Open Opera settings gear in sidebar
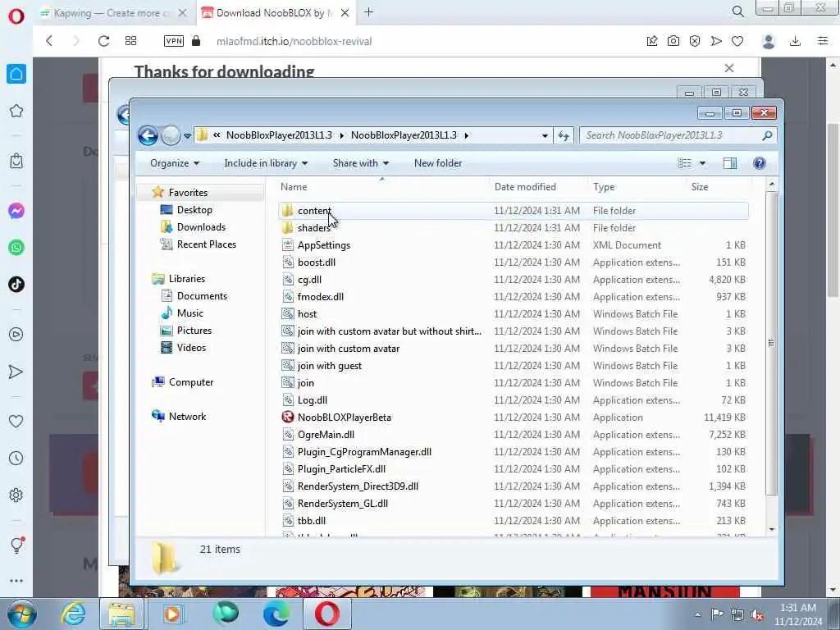 pyautogui.click(x=16, y=495)
